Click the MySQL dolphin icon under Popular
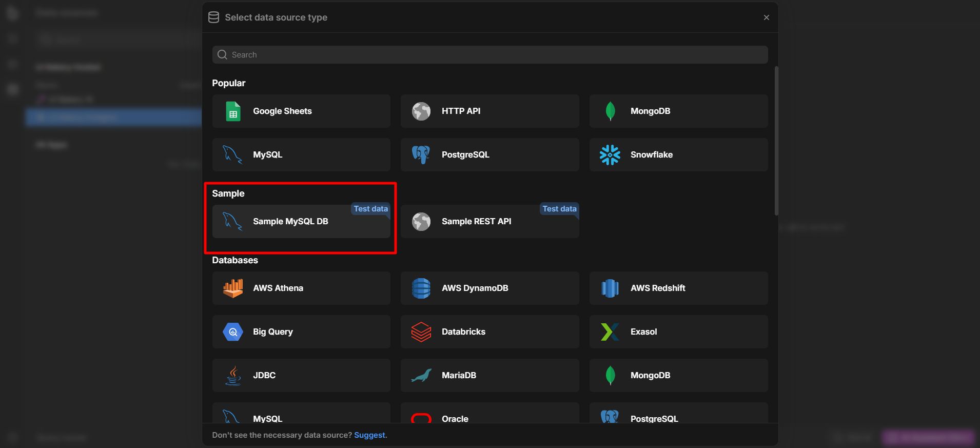 232,155
